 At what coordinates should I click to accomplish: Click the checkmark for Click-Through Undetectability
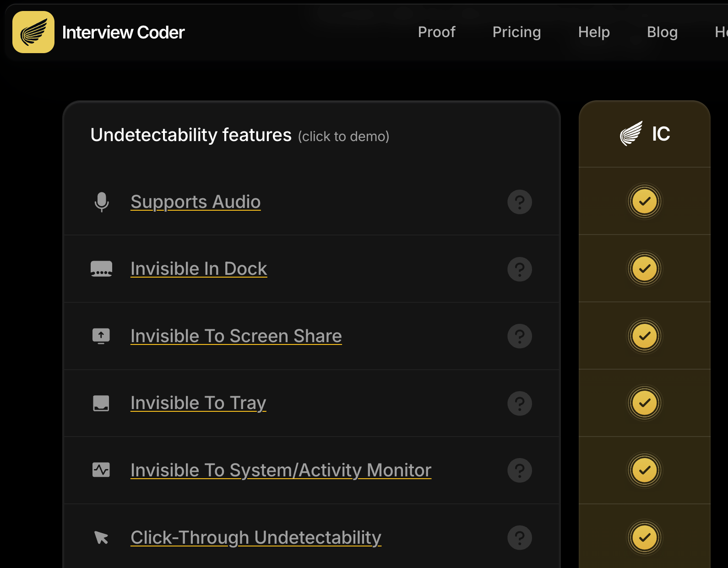pos(644,537)
